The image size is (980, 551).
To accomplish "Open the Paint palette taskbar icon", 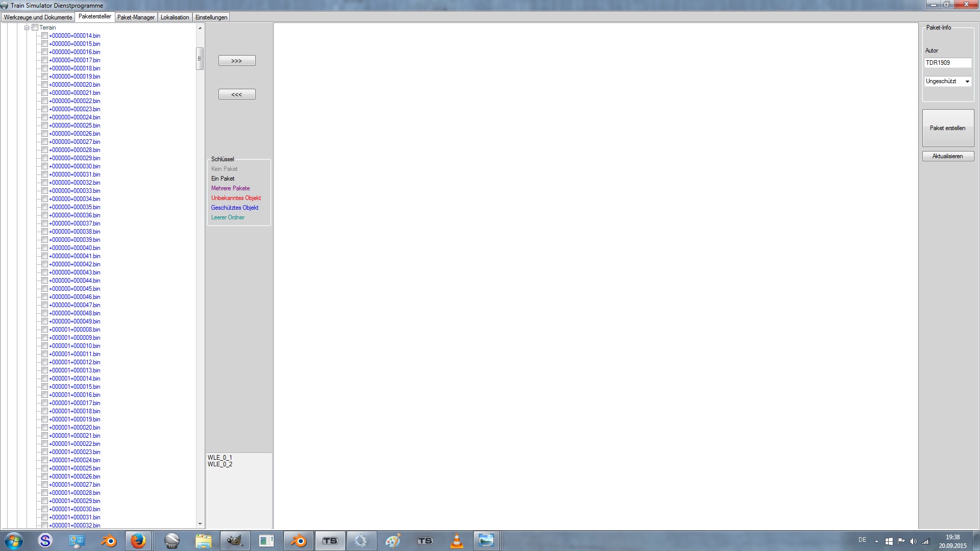I will click(x=393, y=541).
